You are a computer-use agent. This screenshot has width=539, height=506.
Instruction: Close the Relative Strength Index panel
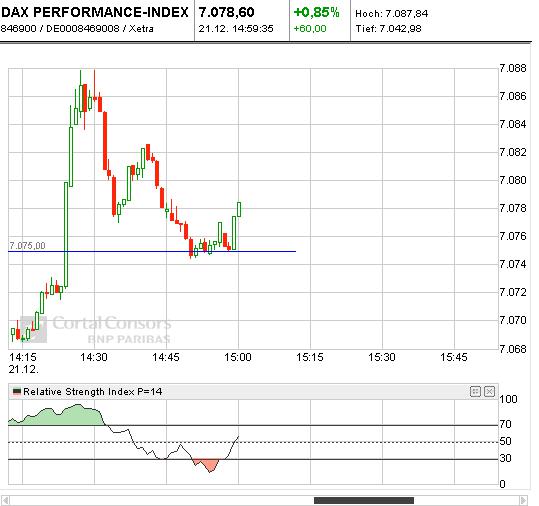(x=489, y=391)
